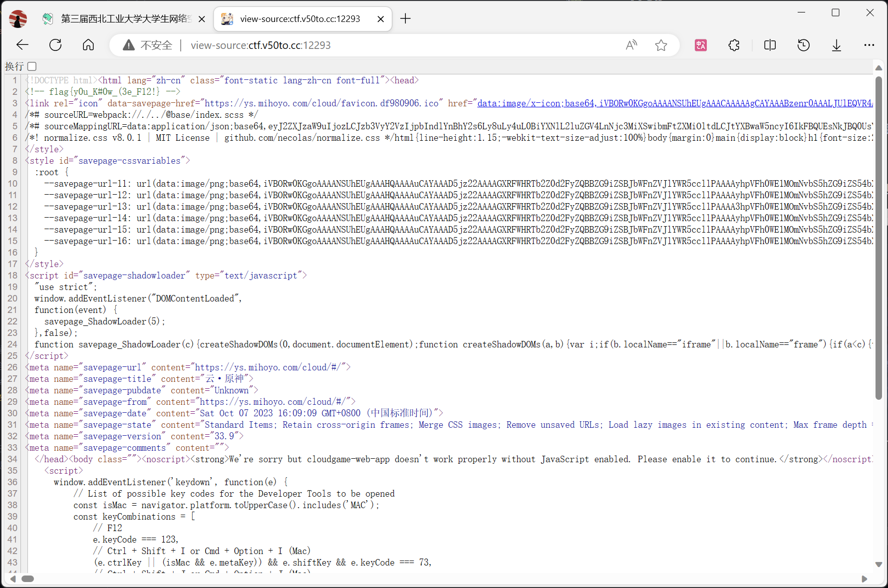888x588 pixels.
Task: Click the not-secure warning icon
Action: coord(129,45)
